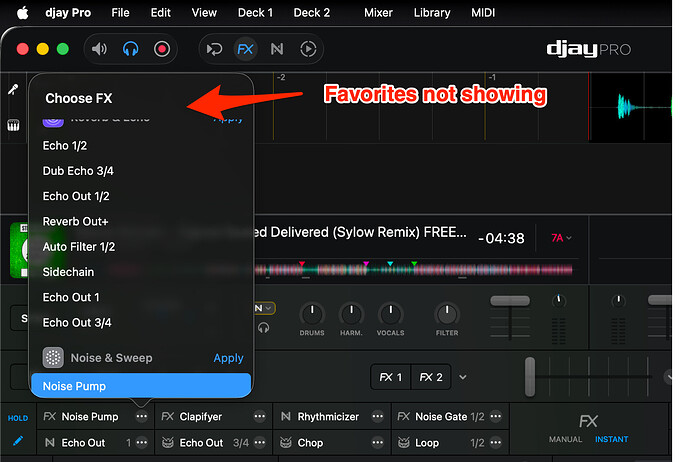Image resolution: width=690 pixels, height=462 pixels.
Task: Click Apply next to Noise & Sweep
Action: point(228,358)
